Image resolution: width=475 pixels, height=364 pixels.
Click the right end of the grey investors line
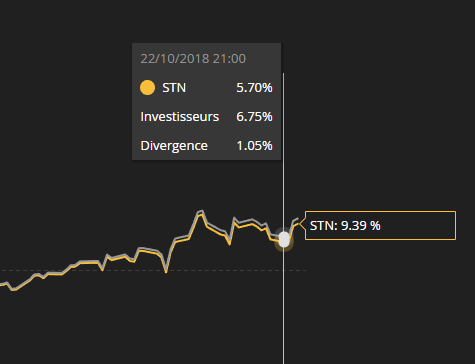click(297, 219)
